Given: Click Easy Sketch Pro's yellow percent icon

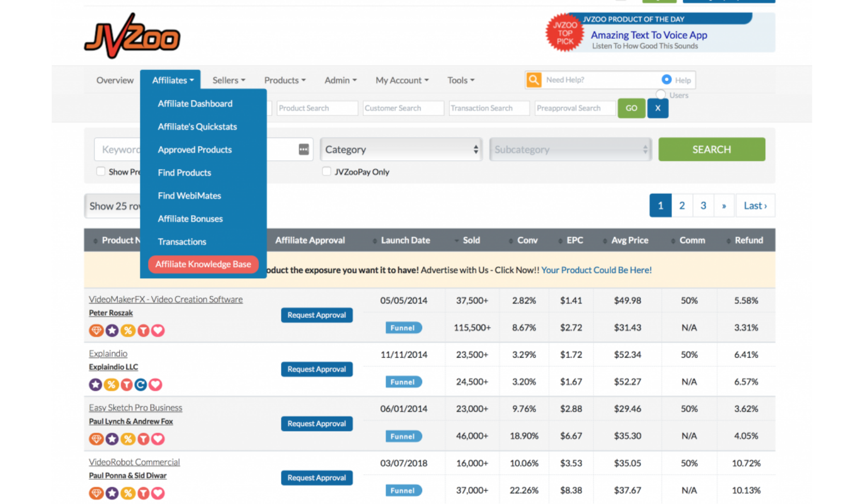Looking at the screenshot, I should [x=128, y=439].
